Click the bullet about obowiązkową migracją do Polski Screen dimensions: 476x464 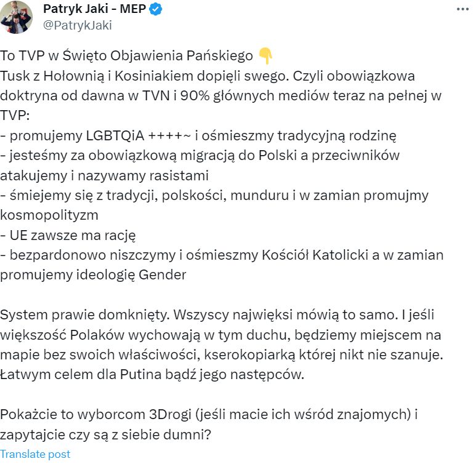click(200, 155)
